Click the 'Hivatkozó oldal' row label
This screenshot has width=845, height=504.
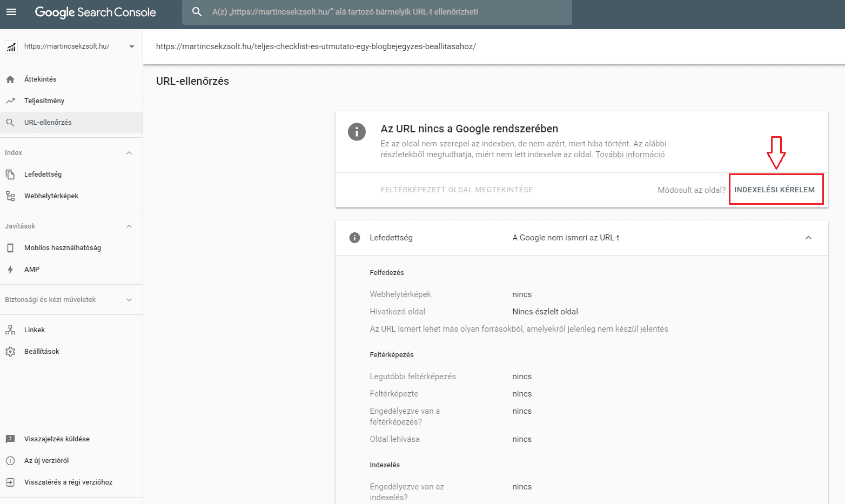pyautogui.click(x=397, y=312)
